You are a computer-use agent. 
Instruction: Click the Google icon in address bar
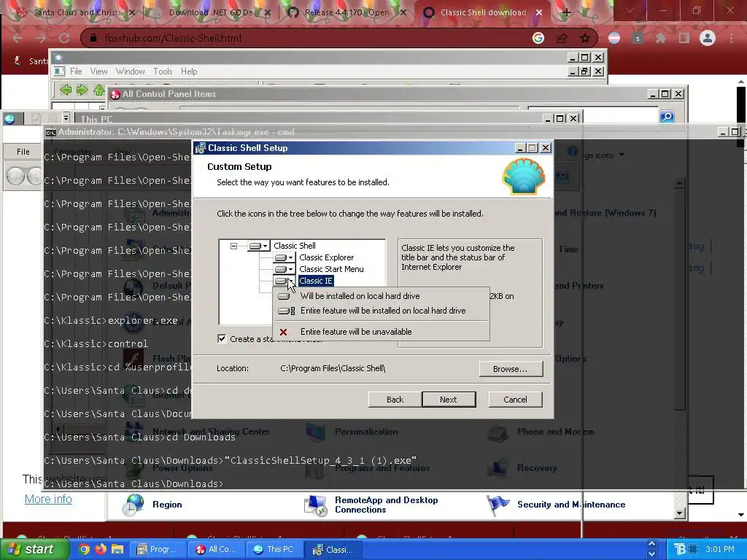tap(538, 38)
